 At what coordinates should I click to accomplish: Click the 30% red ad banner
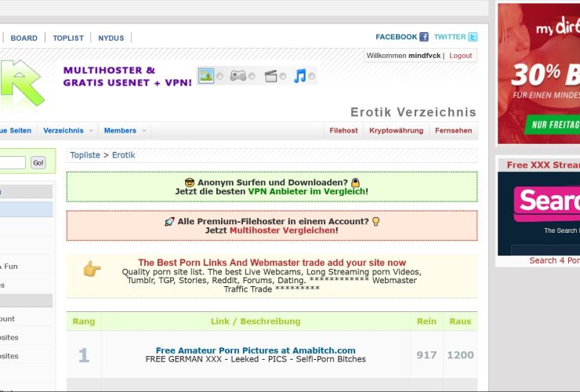[538, 73]
